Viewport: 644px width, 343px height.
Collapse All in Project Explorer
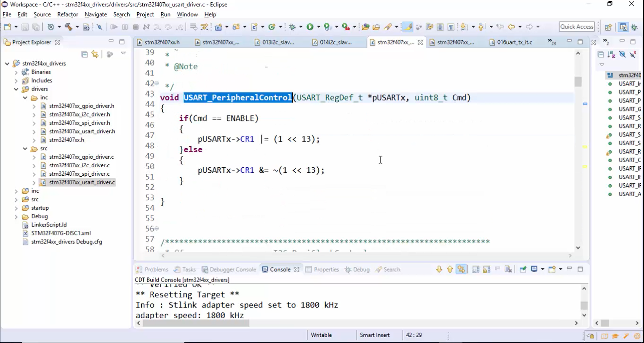pyautogui.click(x=85, y=54)
